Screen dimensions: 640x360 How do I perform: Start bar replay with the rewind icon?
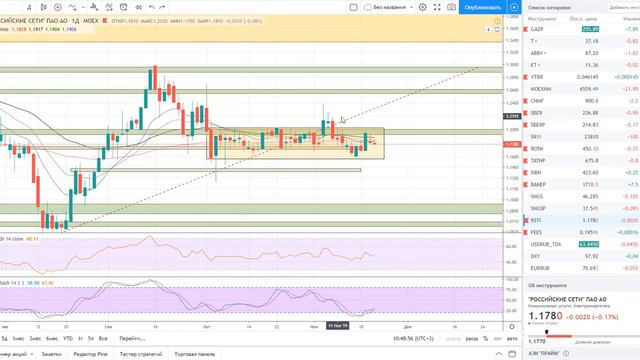(138, 7)
